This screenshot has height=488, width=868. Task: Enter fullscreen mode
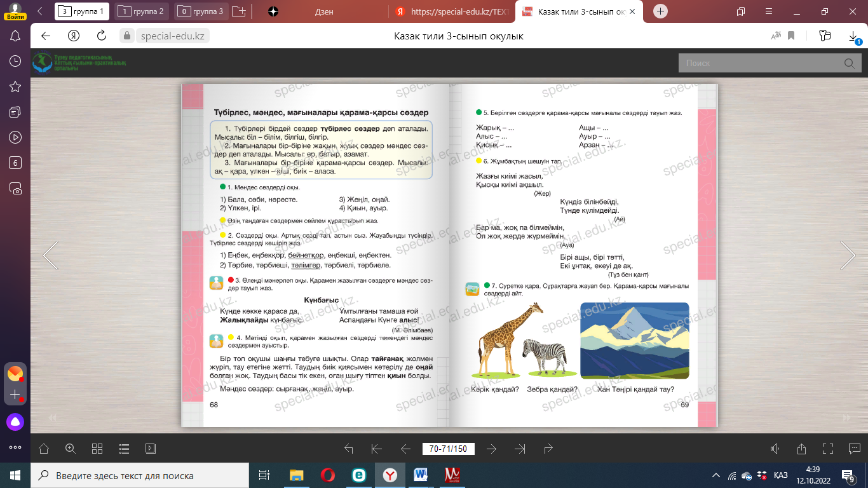click(828, 449)
